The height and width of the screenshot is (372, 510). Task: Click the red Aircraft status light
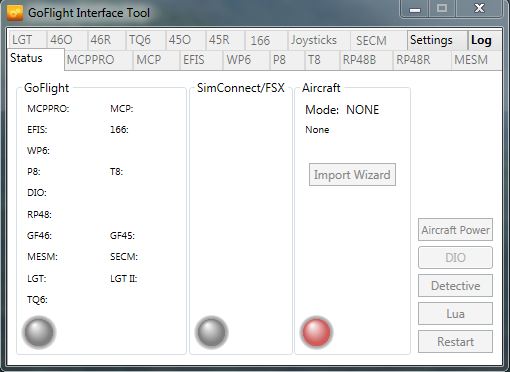tap(316, 332)
